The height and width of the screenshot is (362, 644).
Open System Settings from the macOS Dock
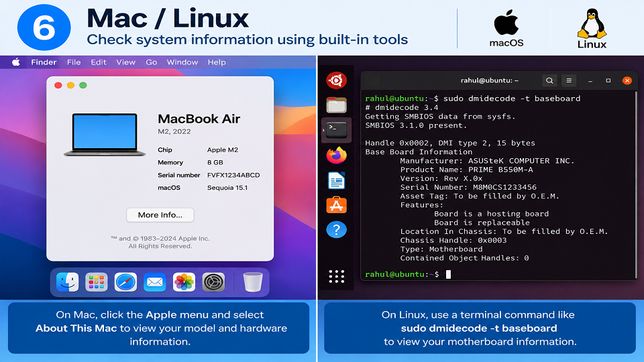[213, 282]
